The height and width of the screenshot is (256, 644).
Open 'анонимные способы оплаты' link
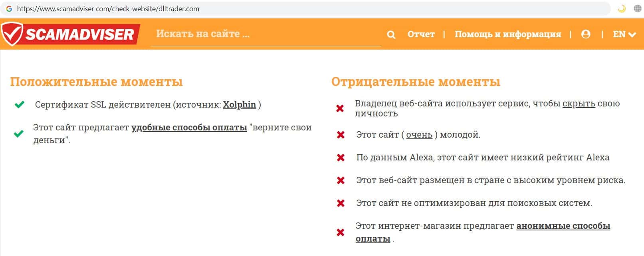[483, 232]
